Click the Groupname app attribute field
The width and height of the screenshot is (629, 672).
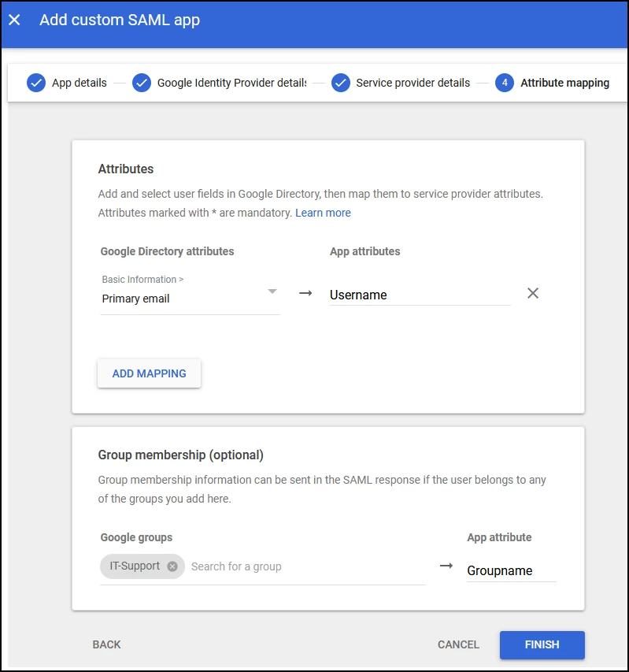tap(511, 571)
